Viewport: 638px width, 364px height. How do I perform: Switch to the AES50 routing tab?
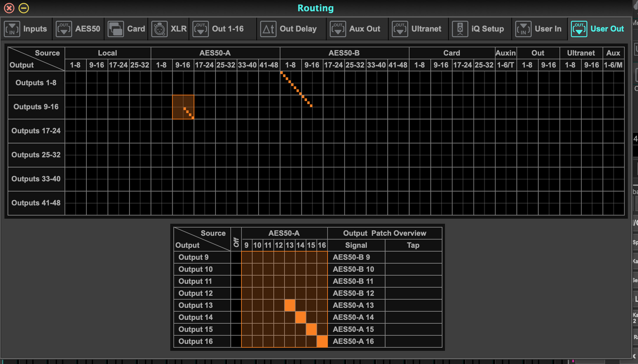[x=78, y=29]
